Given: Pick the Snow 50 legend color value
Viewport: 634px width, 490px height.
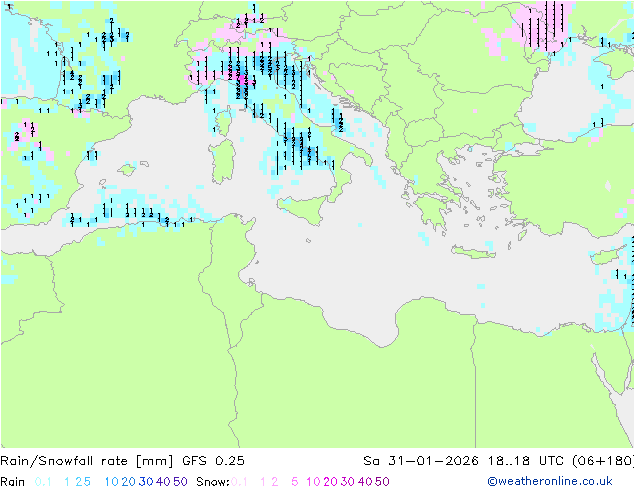Looking at the screenshot, I should pyautogui.click(x=382, y=482).
